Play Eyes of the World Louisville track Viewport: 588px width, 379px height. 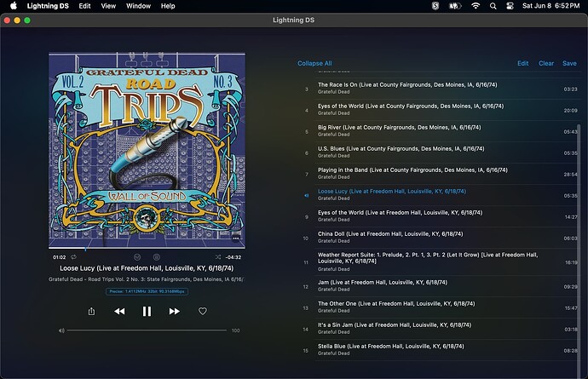441,216
